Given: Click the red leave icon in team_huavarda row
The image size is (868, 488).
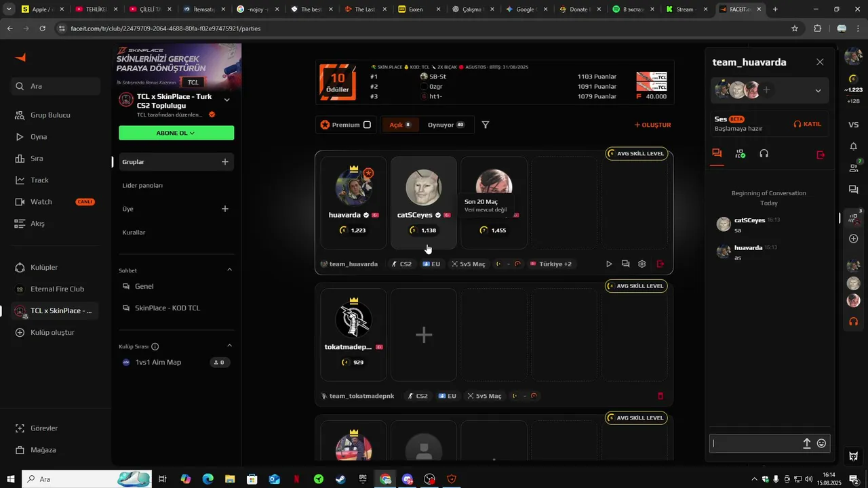Looking at the screenshot, I should tap(660, 264).
